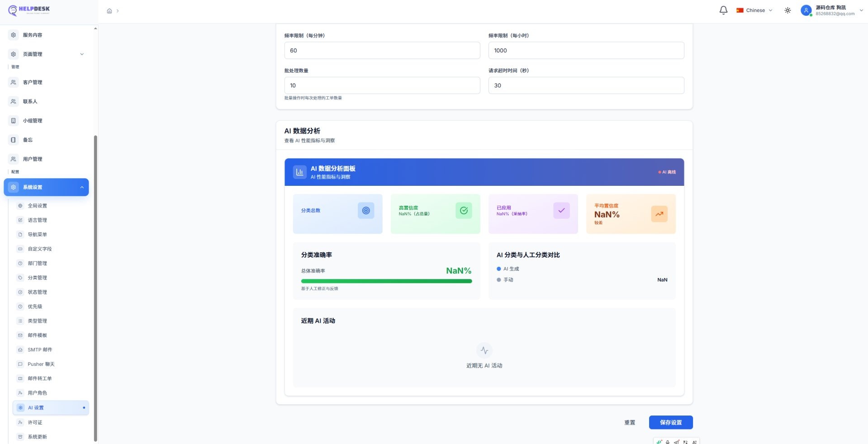868x444 pixels.
Task: Click the 小组管理 sidebar icon
Action: [x=14, y=121]
